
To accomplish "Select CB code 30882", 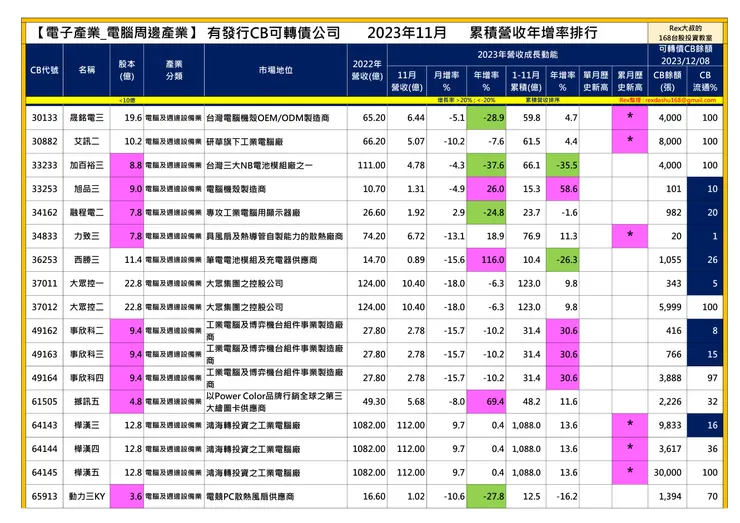I will coord(44,141).
